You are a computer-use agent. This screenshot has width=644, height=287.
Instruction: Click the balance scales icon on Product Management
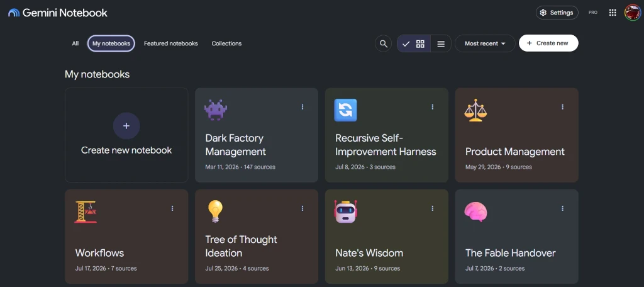475,110
